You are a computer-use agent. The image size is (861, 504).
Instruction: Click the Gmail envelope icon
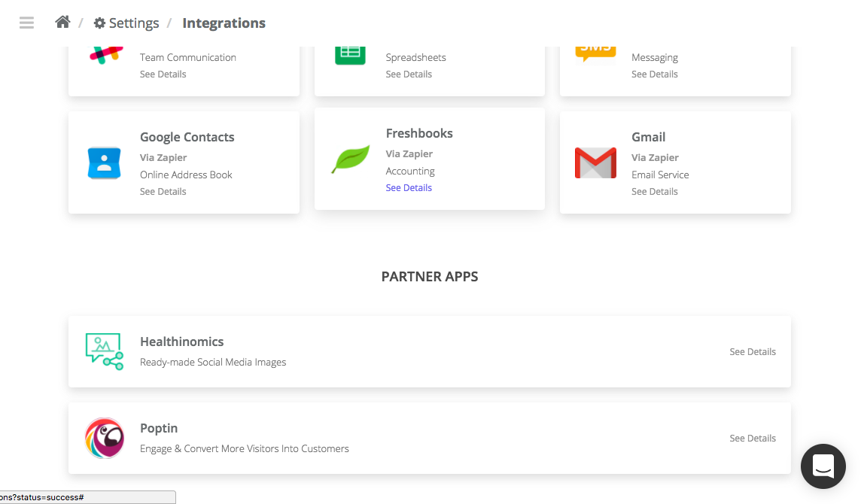coord(595,163)
